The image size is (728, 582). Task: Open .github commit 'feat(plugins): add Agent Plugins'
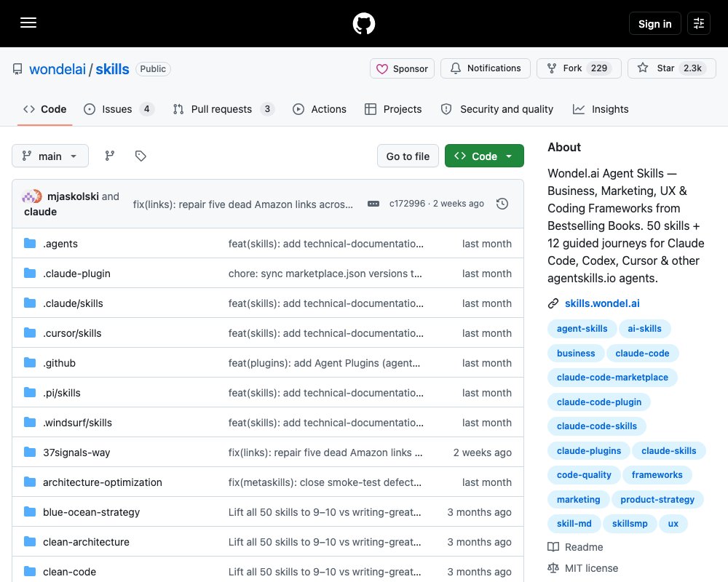click(324, 363)
